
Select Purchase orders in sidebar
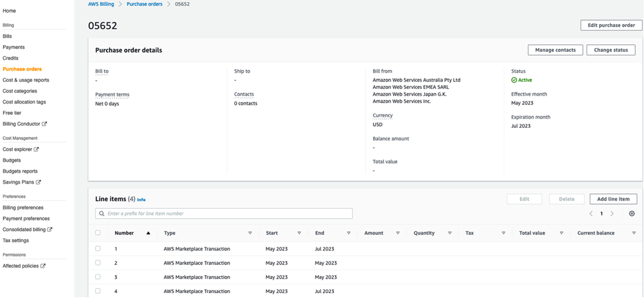22,70
